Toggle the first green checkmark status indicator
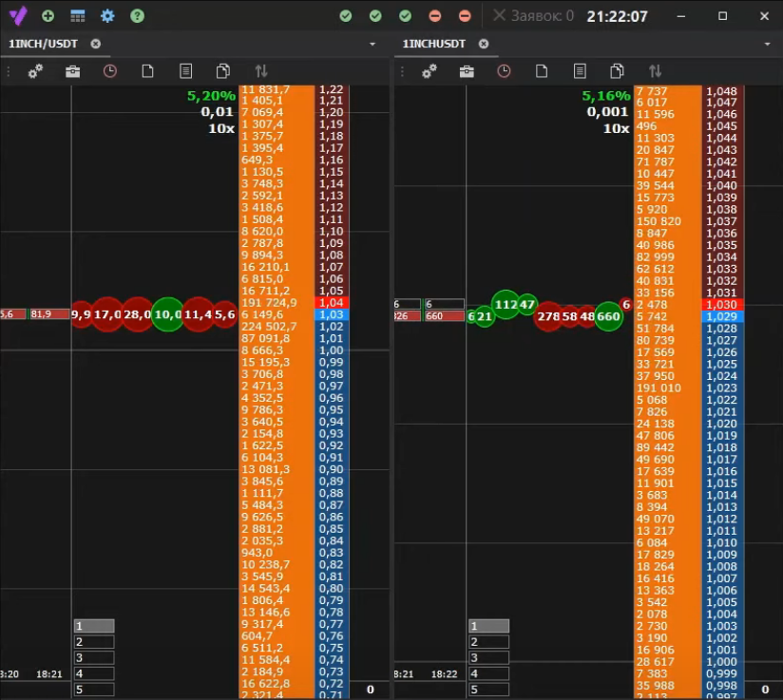Screen dimensions: 783x700 click(x=346, y=16)
